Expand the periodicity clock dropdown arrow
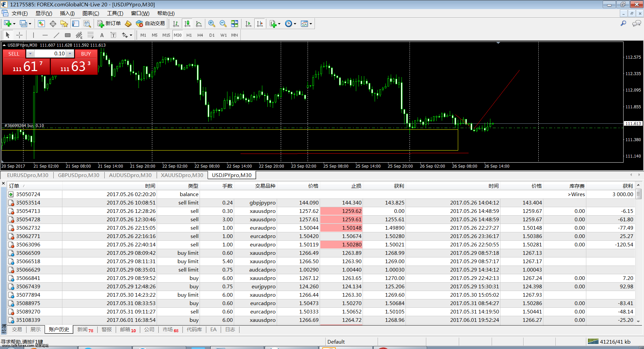This screenshot has height=349, width=644. pos(295,24)
